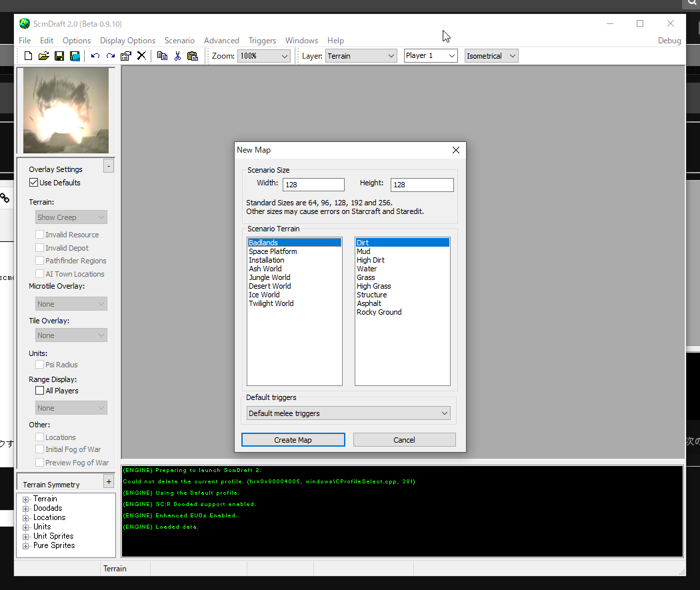This screenshot has height=590, width=700.
Task: Click the Width input field
Action: [313, 185]
